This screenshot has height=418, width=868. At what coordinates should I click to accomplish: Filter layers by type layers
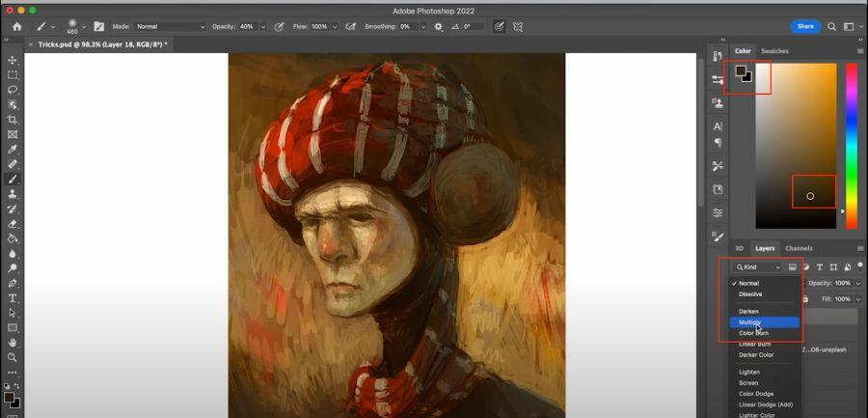click(x=820, y=267)
